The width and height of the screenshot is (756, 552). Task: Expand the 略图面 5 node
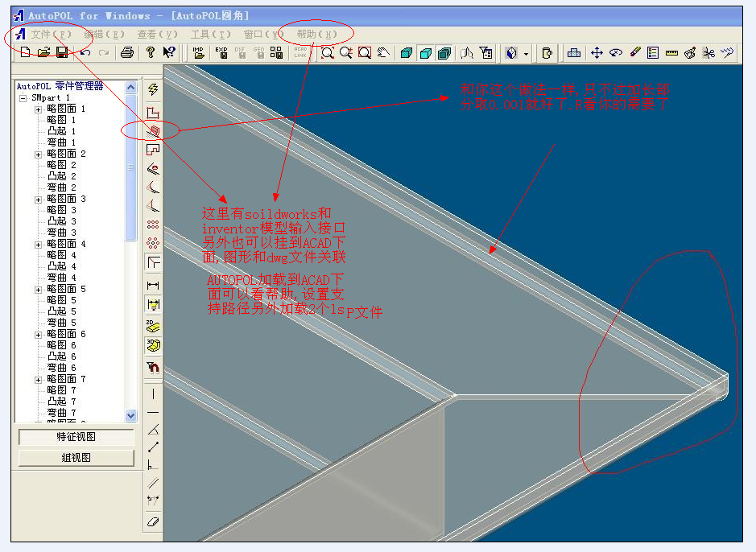(38, 290)
